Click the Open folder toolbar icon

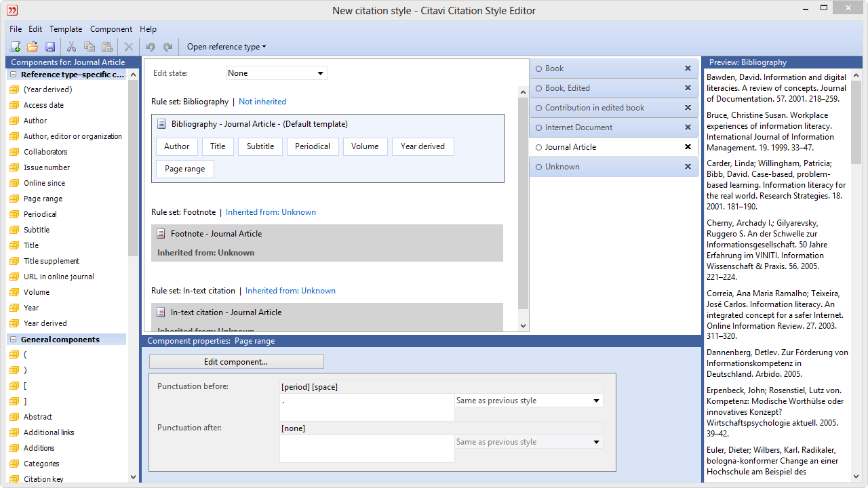[x=32, y=47]
